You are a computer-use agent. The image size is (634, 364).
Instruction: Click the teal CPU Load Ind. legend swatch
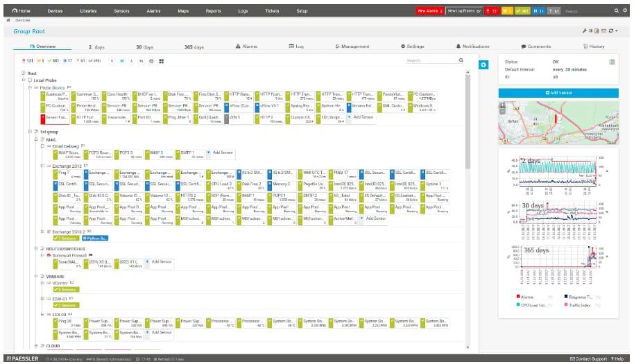[518, 304]
